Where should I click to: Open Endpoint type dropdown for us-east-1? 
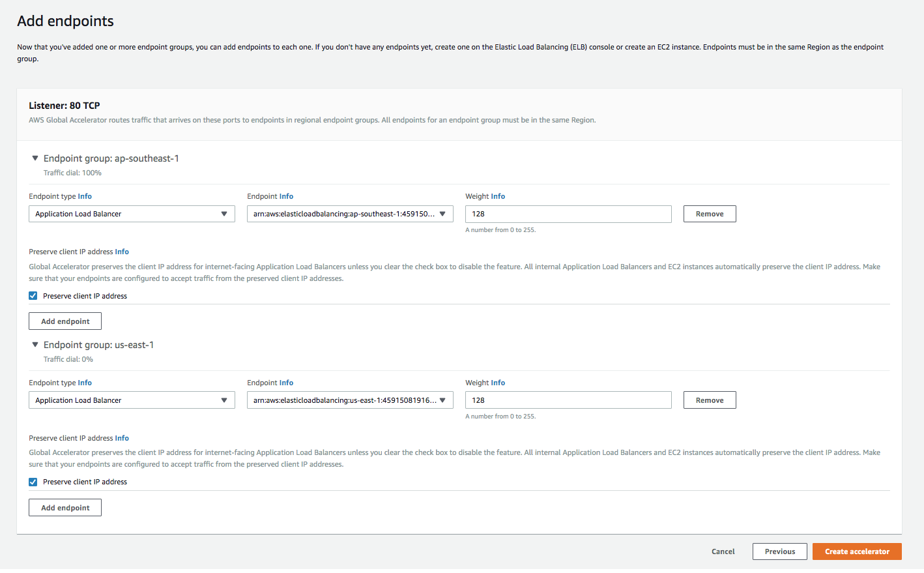click(132, 400)
